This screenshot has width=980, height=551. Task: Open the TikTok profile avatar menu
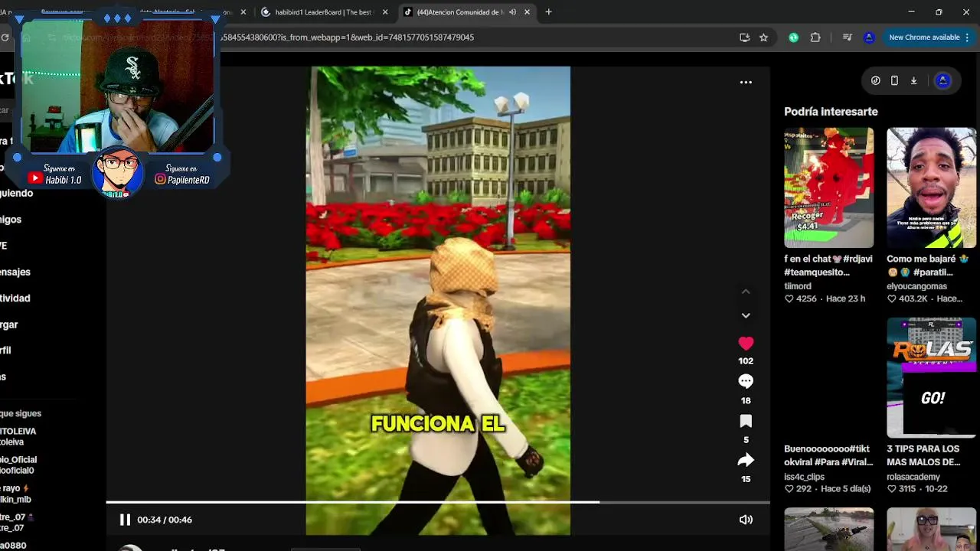tap(942, 80)
